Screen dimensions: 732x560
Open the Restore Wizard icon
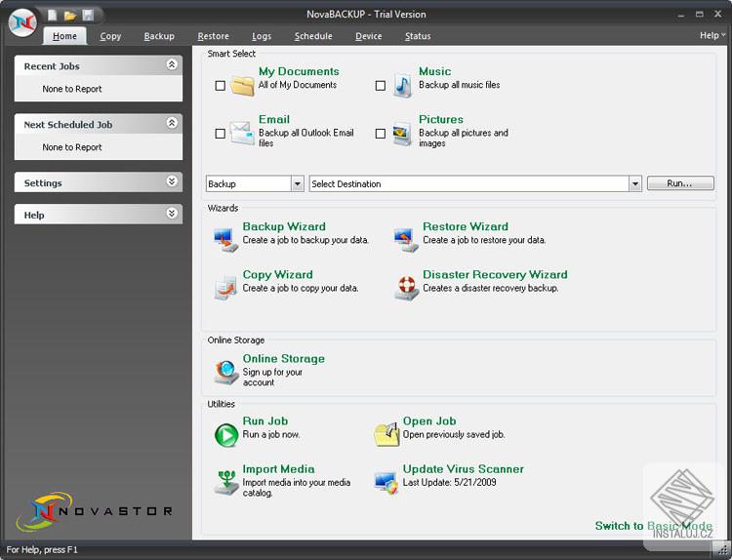tap(406, 240)
